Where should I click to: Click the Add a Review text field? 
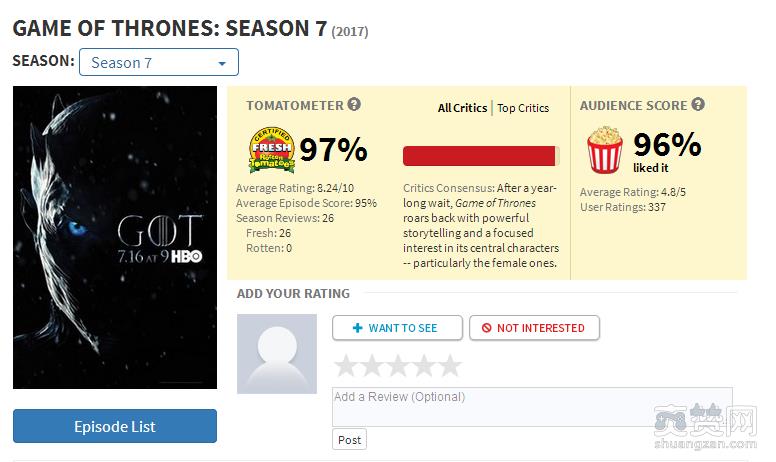click(532, 406)
